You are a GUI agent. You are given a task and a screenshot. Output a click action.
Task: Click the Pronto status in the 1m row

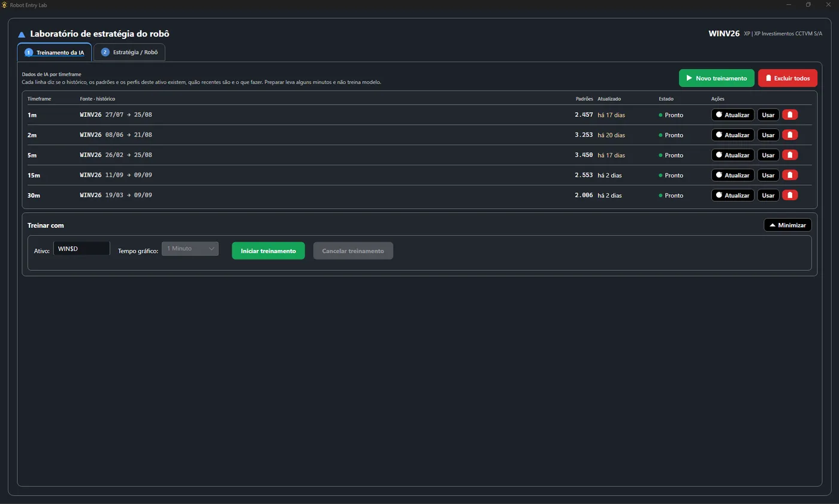[671, 114]
